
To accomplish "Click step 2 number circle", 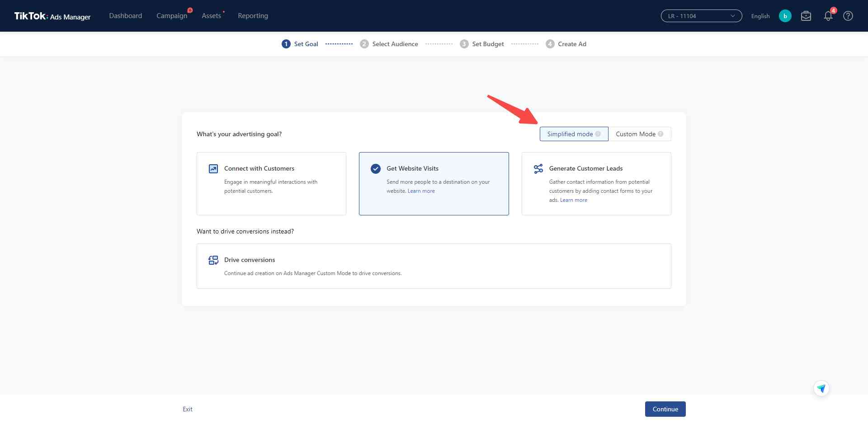I will click(x=364, y=44).
